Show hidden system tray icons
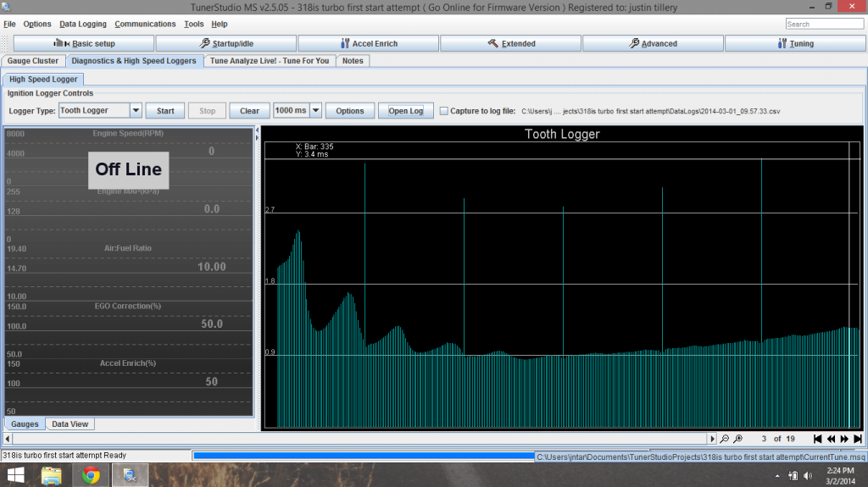The width and height of the screenshot is (868, 487). tap(777, 476)
